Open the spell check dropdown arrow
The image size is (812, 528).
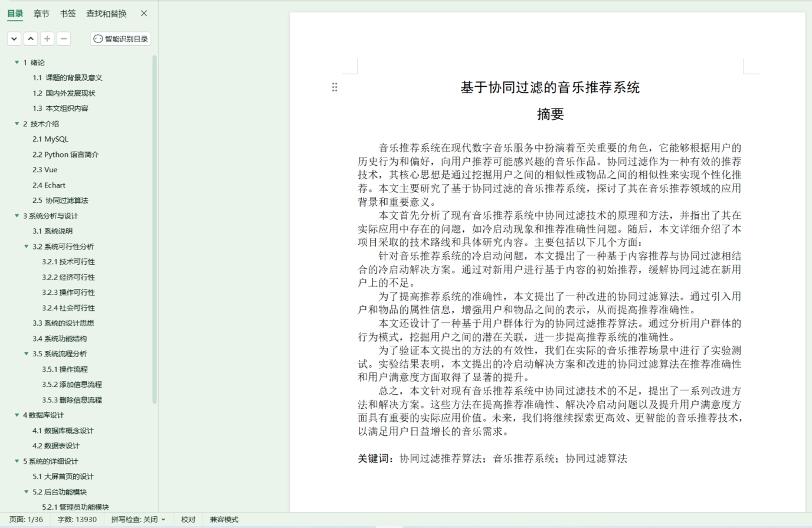[x=164, y=519]
